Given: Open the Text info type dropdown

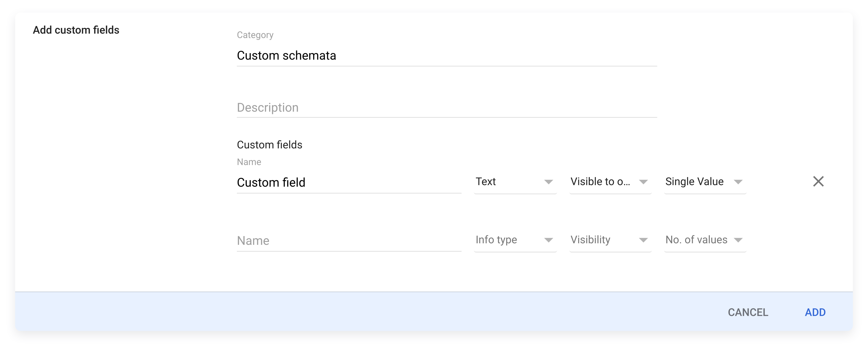Looking at the screenshot, I should (515, 182).
